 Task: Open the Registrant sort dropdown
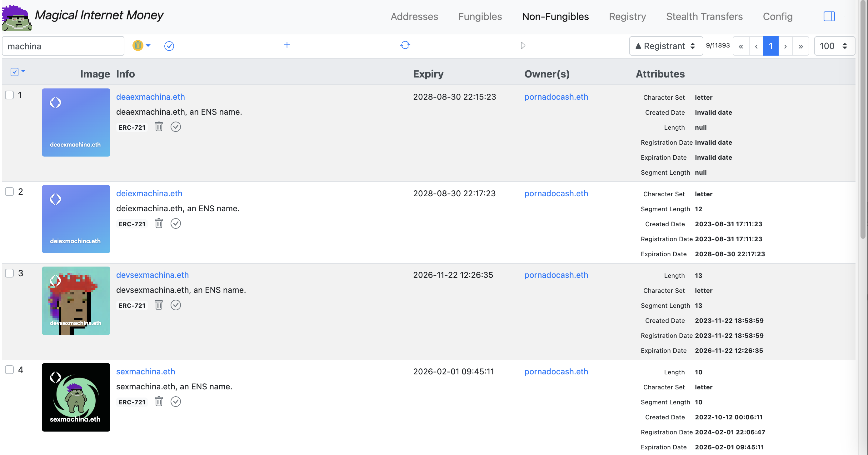666,46
